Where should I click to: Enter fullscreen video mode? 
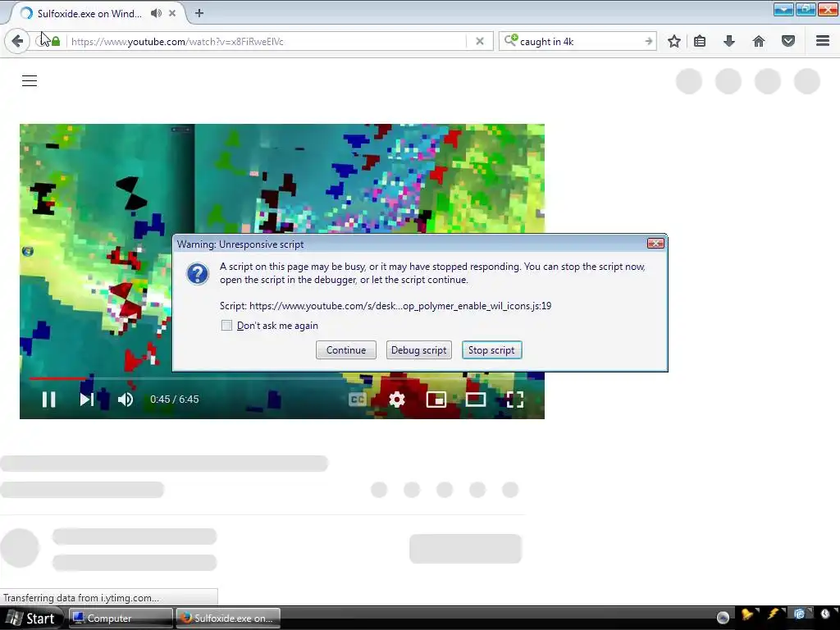click(x=515, y=399)
